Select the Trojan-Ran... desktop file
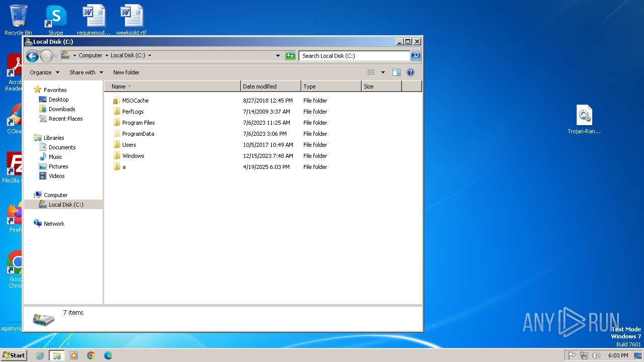 [584, 119]
